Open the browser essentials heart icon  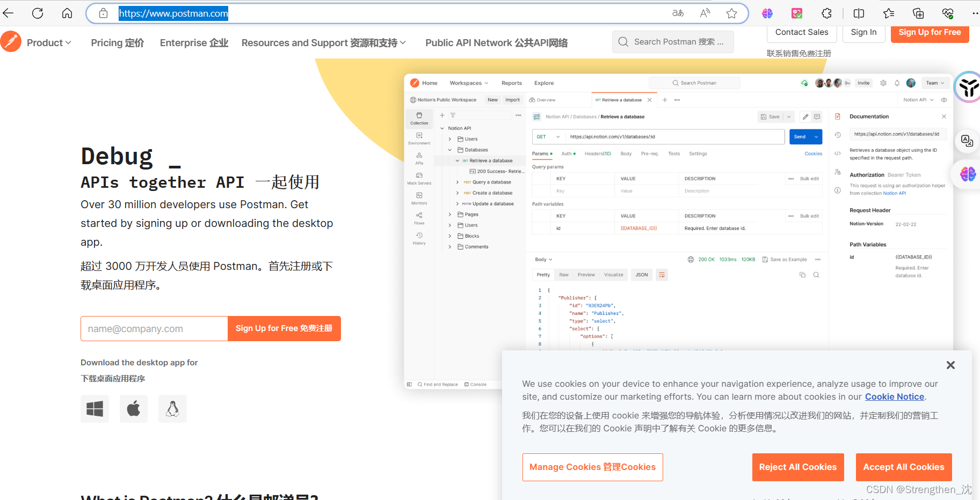tap(948, 13)
